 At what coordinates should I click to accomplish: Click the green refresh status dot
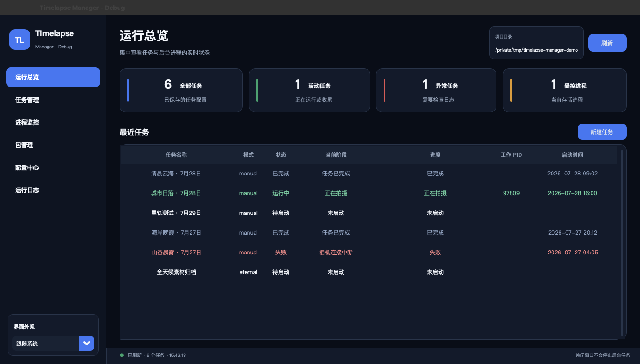(x=122, y=355)
